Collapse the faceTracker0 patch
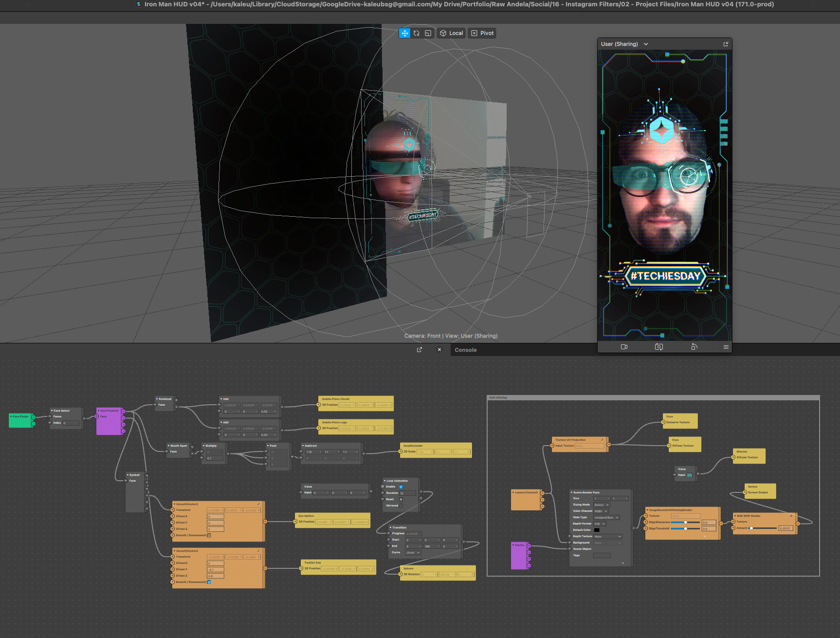Screen dimensions: 840x638 click(98, 411)
